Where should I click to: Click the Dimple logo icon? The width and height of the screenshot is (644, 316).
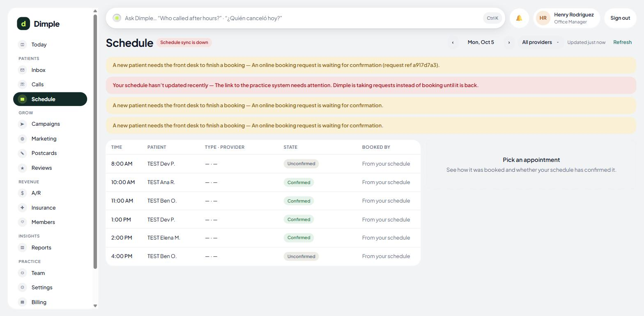pyautogui.click(x=23, y=24)
